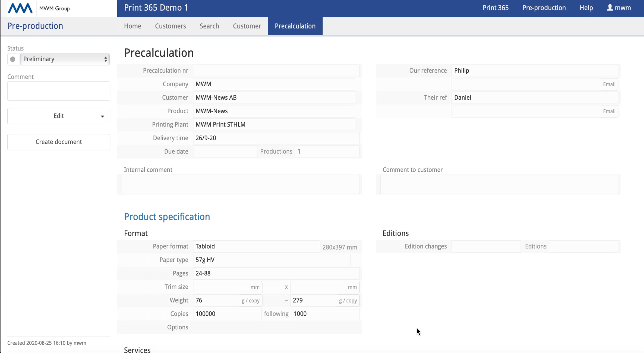Screen dimensions: 644x353
Task: Click the Services section heading
Action: (x=137, y=350)
